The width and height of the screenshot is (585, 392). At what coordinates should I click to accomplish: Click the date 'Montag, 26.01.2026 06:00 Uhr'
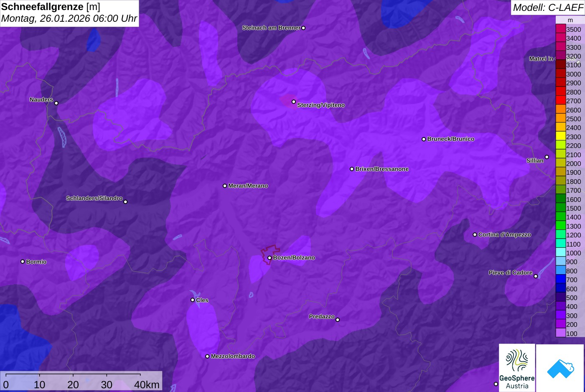click(x=69, y=19)
